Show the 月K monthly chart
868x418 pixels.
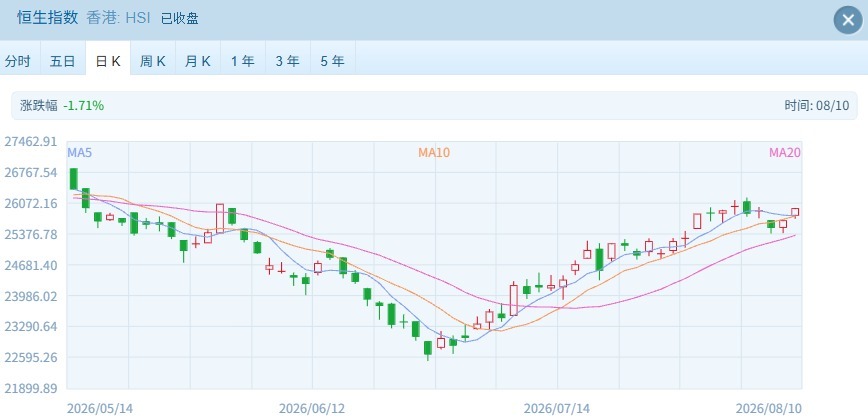pos(198,61)
